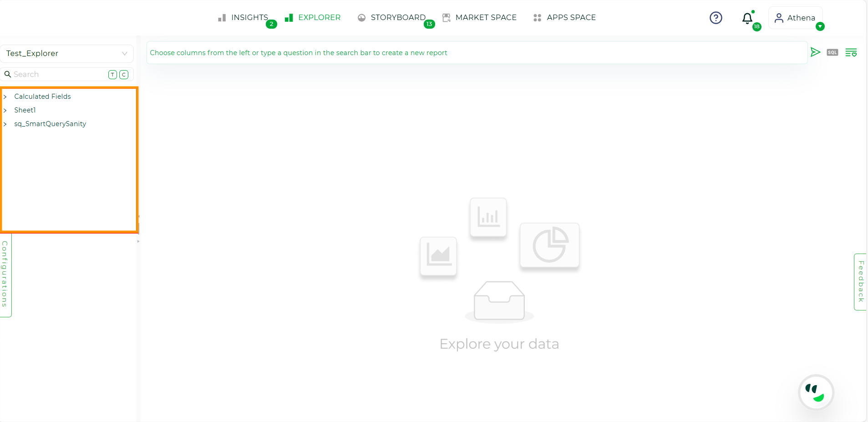Click the search magnifier in the sidebar
This screenshot has height=422, width=868.
8,74
